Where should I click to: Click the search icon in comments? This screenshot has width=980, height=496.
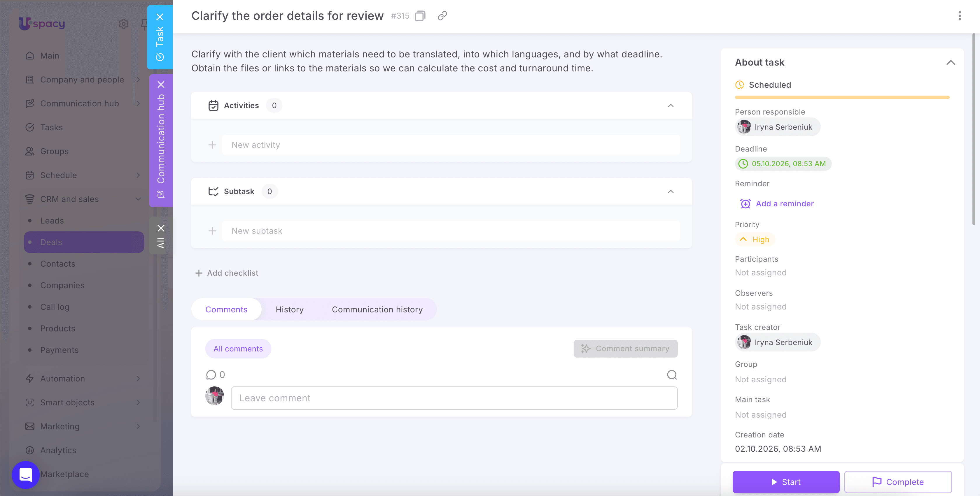(x=672, y=375)
